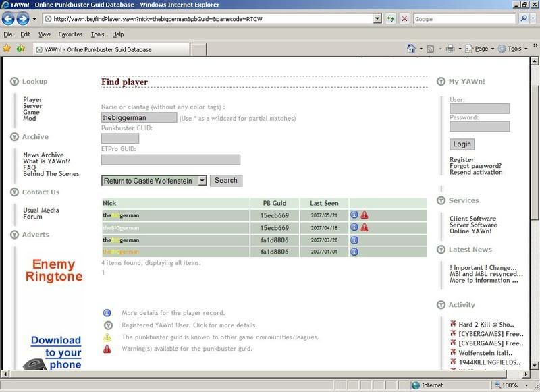Image resolution: width=540 pixels, height=392 pixels.
Task: Open the new blank tab button
Action: [x=198, y=49]
